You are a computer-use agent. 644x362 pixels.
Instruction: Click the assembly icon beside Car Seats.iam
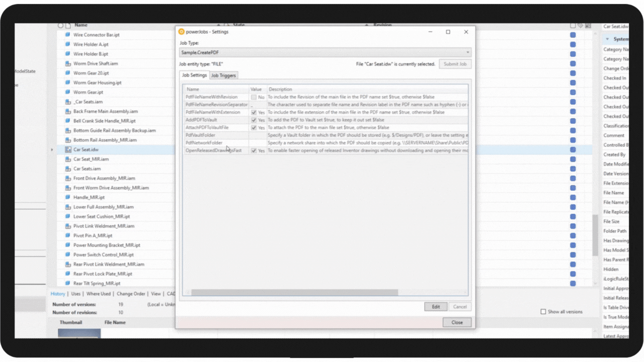(x=68, y=169)
